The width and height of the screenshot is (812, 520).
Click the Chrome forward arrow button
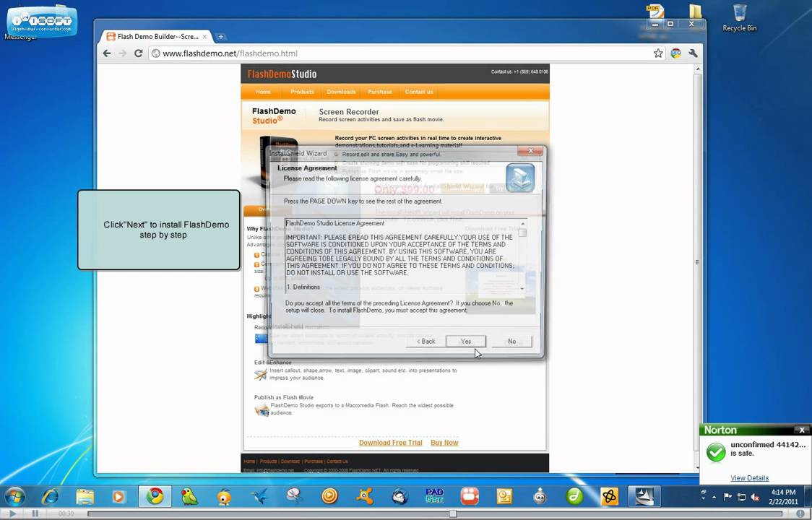pyautogui.click(x=122, y=53)
